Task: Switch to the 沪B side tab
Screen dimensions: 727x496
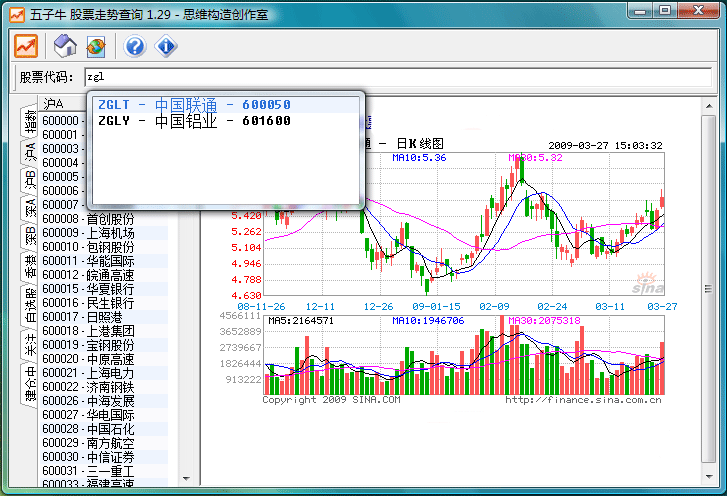Action: [x=30, y=180]
